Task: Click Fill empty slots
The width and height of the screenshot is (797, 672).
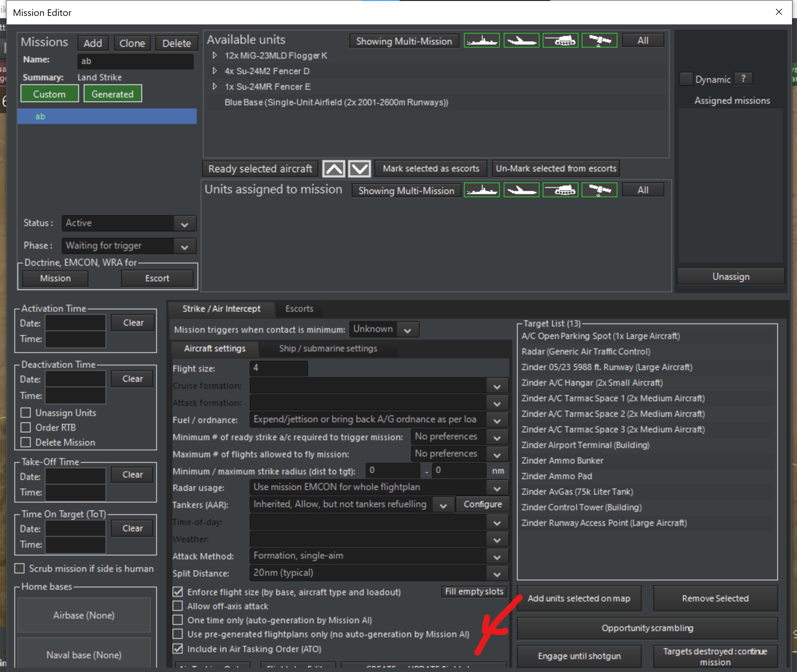Action: point(474,591)
